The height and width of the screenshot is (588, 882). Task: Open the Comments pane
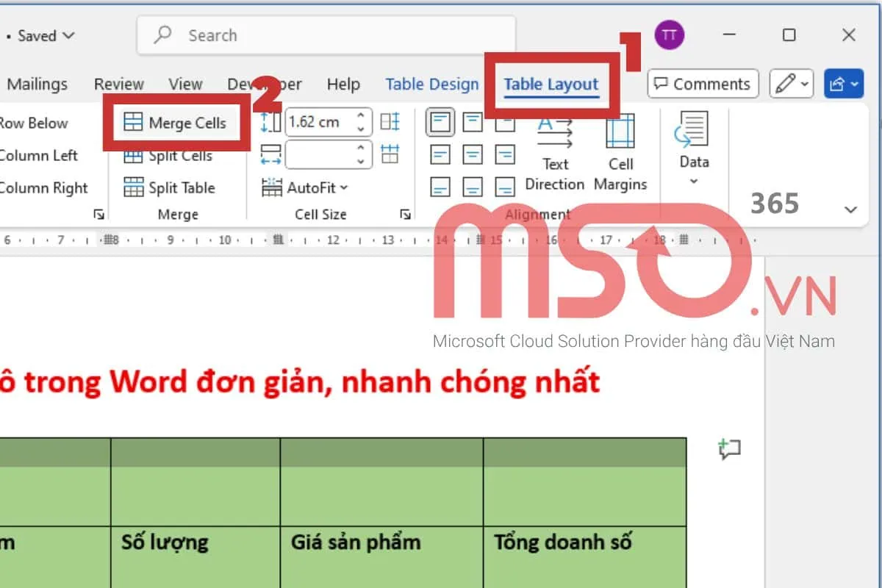[702, 84]
